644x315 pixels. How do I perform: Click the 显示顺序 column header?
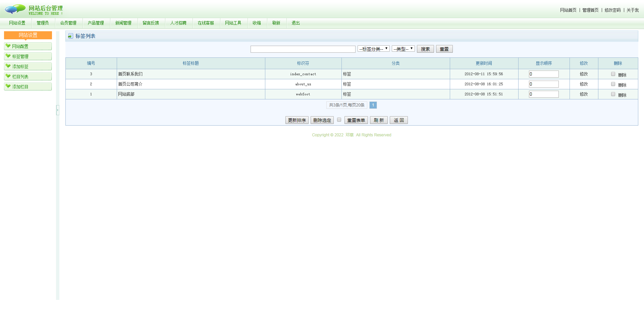[544, 63]
